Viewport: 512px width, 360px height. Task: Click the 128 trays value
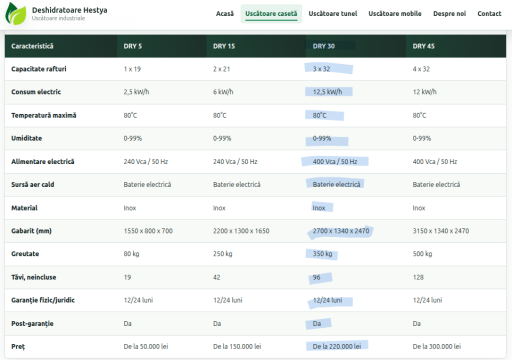pos(418,277)
